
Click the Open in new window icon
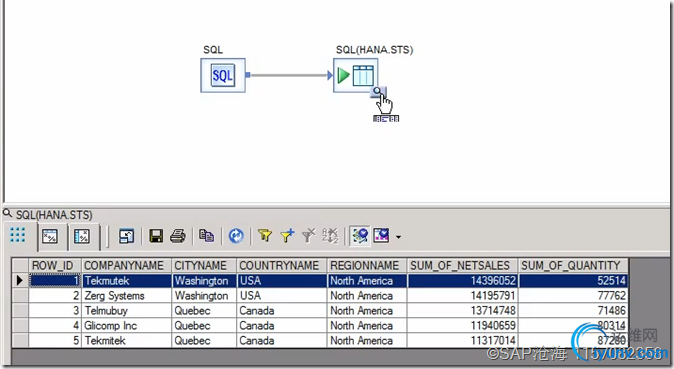pos(126,236)
